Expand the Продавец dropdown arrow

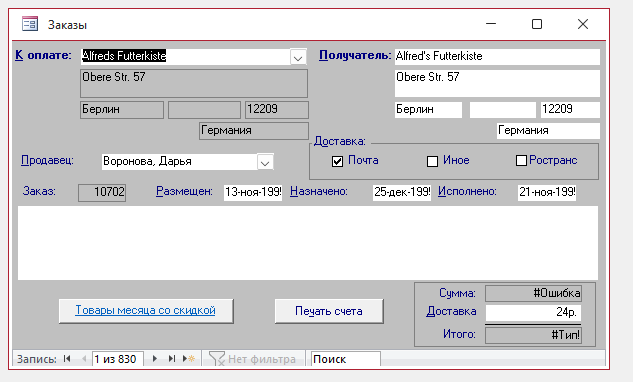(x=265, y=162)
